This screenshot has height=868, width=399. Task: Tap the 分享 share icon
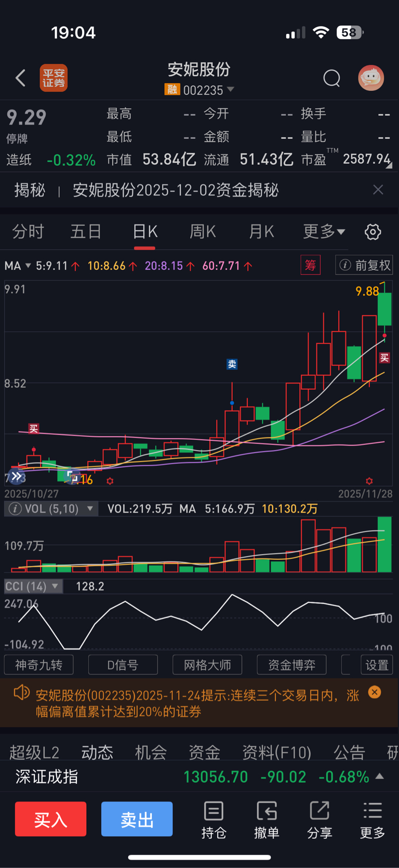point(320,820)
